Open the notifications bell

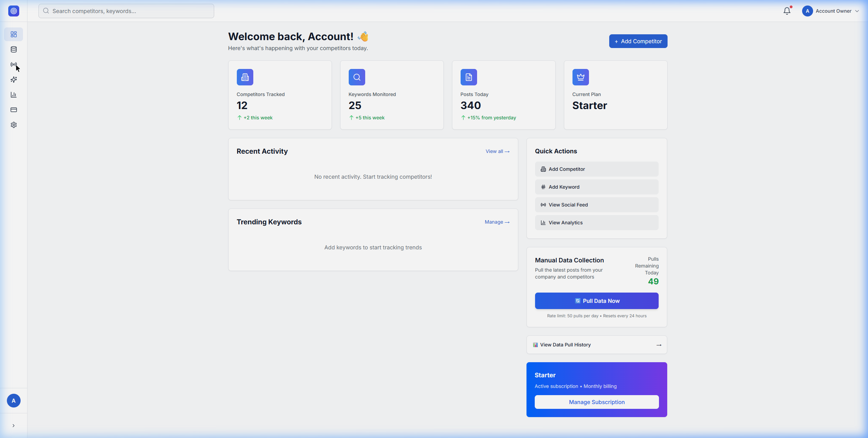(787, 11)
